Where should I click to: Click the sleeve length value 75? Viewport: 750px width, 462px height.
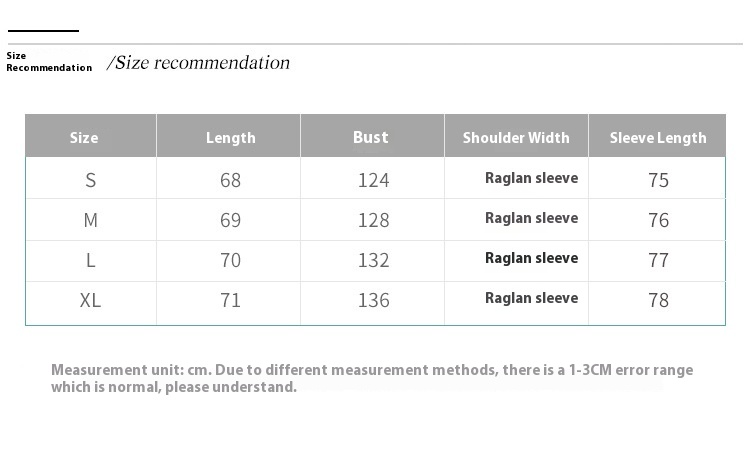coord(658,180)
